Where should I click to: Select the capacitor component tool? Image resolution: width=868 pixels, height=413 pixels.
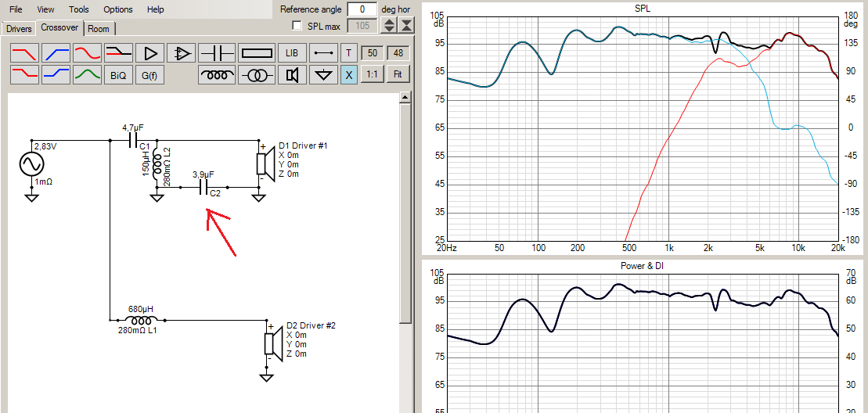coord(218,53)
